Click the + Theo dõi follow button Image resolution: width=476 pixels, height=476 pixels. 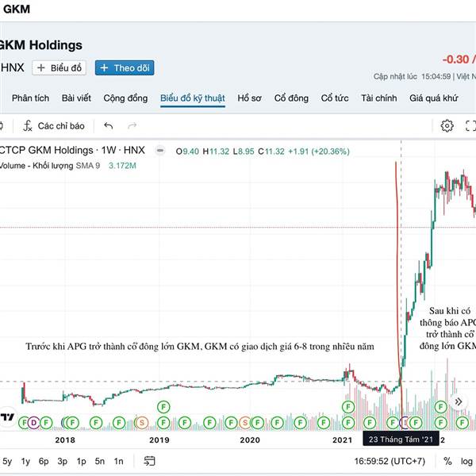(125, 67)
